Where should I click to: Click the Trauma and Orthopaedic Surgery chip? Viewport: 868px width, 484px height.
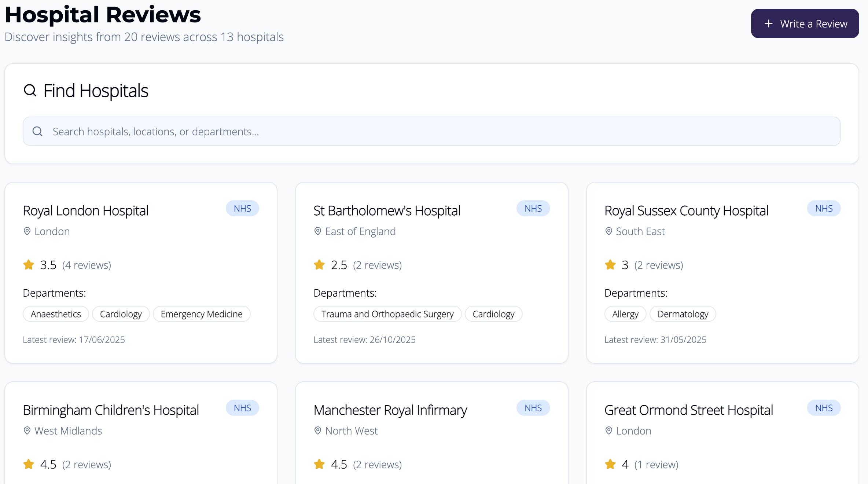tap(387, 314)
